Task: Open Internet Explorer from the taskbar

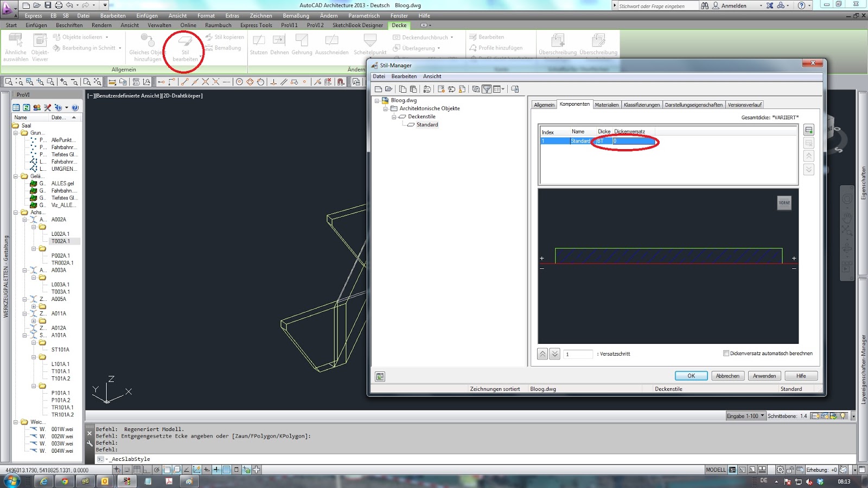Action: (x=44, y=481)
